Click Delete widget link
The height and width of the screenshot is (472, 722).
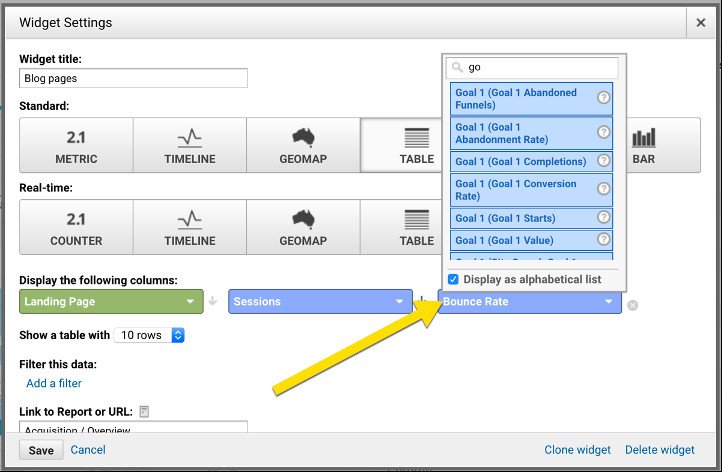click(x=659, y=450)
